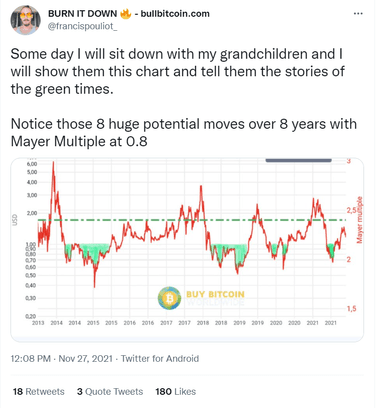
Task: Click the Mayer multiple axis label
Action: pos(359,220)
